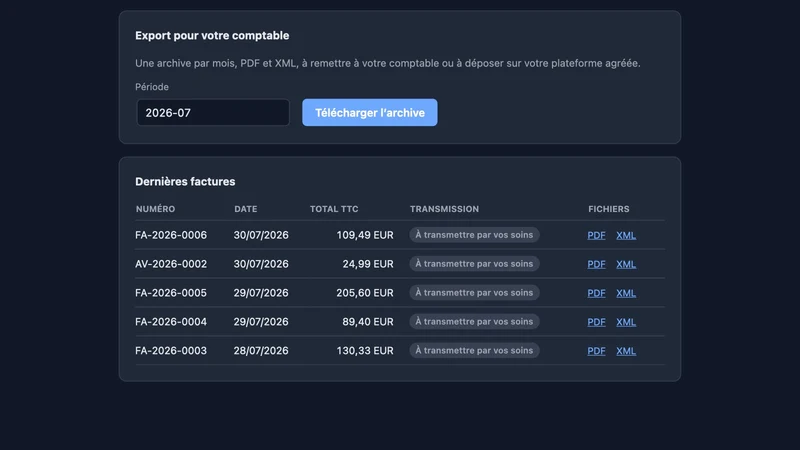
Task: Click the FICHIERS column header
Action: coord(609,209)
